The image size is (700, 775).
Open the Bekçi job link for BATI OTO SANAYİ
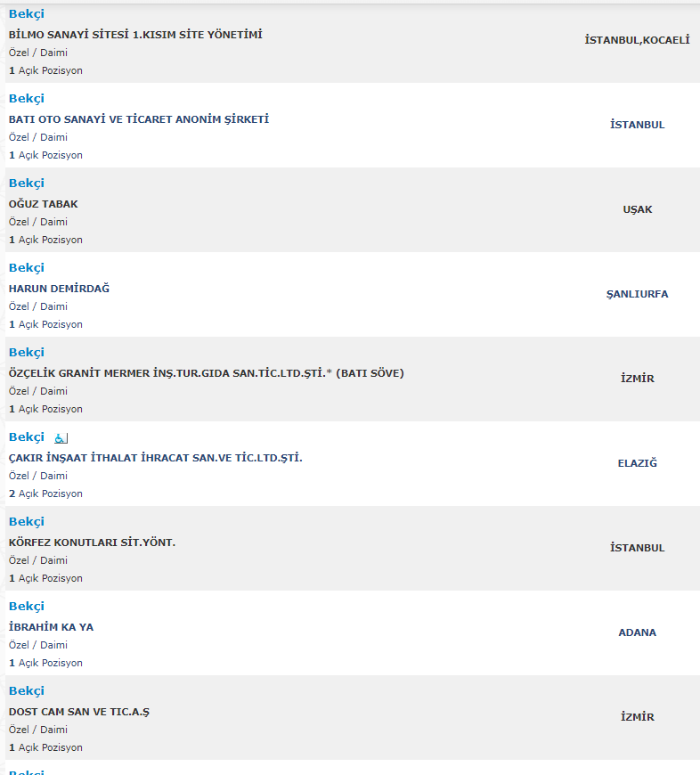(x=27, y=99)
